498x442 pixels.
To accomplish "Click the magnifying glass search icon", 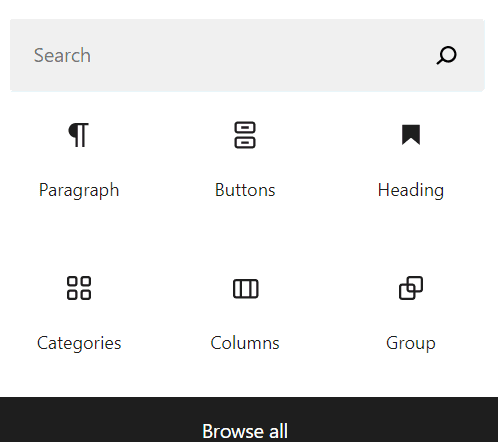I will tap(446, 55).
